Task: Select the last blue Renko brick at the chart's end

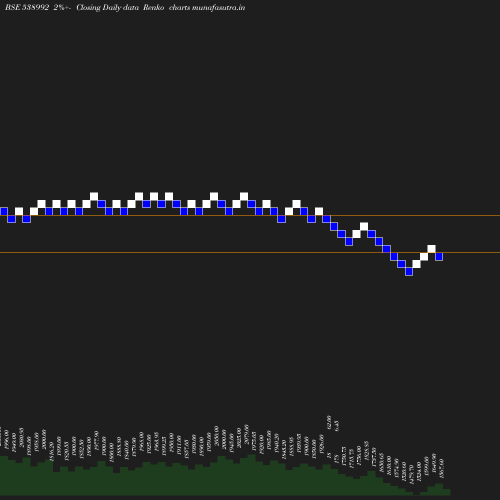Action: coord(439,256)
